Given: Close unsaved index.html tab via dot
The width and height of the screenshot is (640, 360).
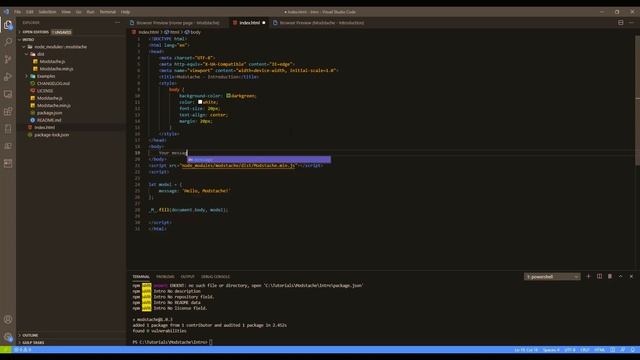Looking at the screenshot, I should pyautogui.click(x=264, y=23).
